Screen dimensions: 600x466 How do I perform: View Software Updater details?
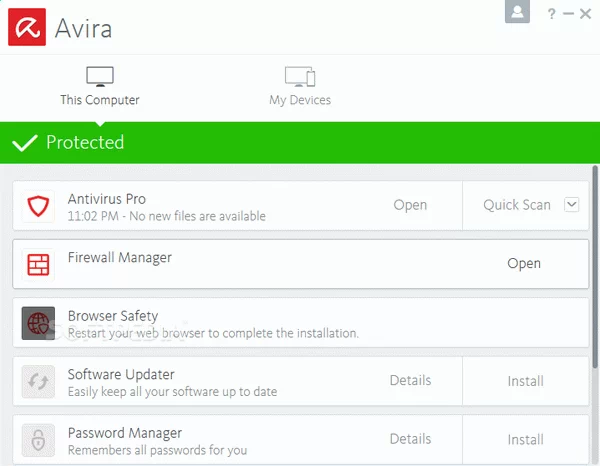click(x=410, y=381)
